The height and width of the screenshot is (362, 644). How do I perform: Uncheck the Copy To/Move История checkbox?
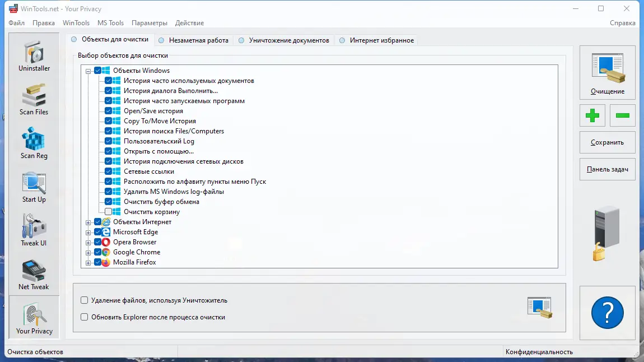(109, 121)
